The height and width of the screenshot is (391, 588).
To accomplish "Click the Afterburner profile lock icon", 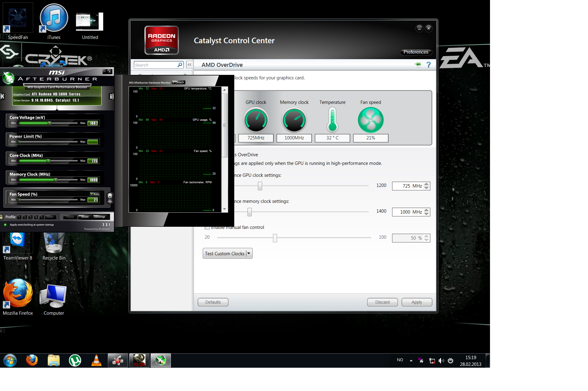I will 2,217.
